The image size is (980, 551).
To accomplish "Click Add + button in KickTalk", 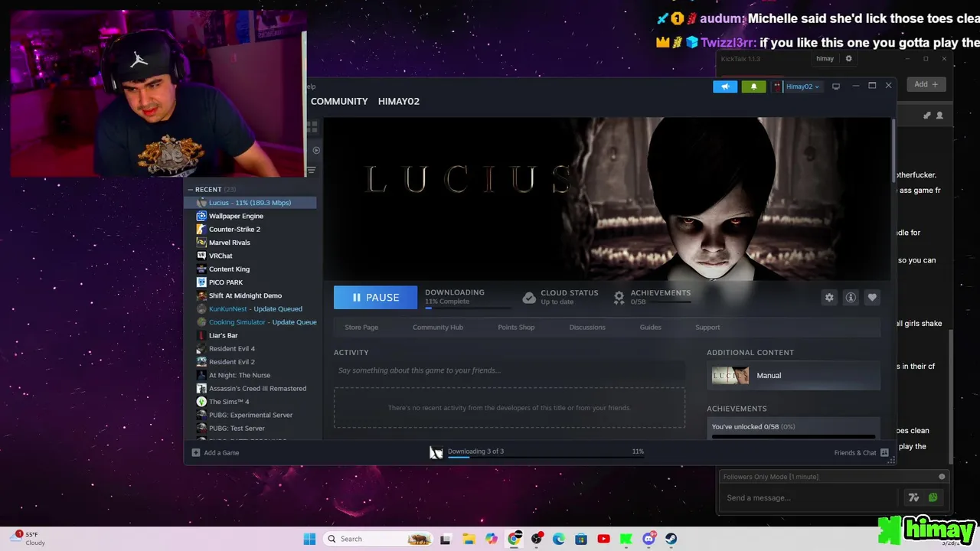I will click(x=926, y=84).
